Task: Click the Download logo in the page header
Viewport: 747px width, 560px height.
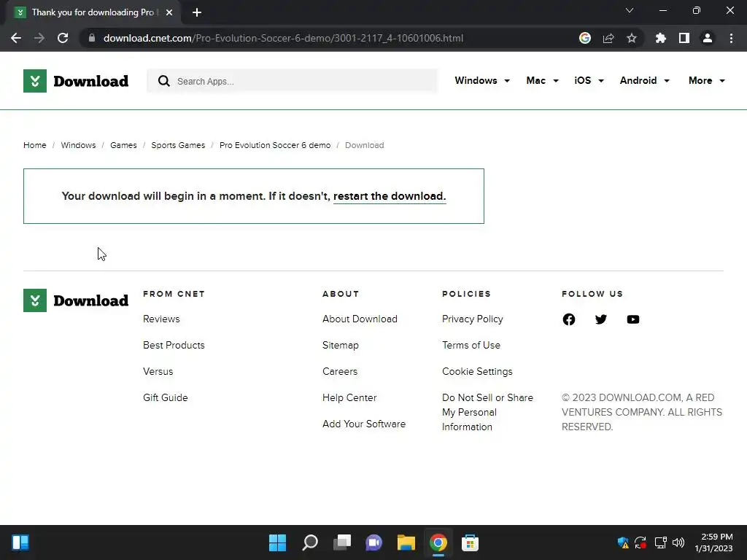Action: pos(76,81)
